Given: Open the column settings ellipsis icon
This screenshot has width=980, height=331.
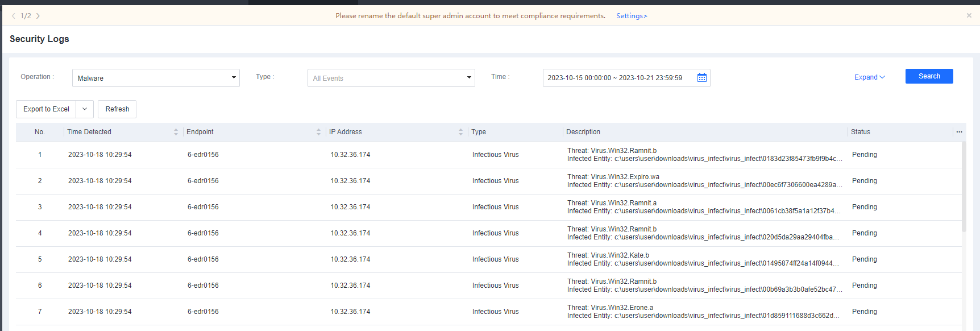Looking at the screenshot, I should tap(959, 132).
